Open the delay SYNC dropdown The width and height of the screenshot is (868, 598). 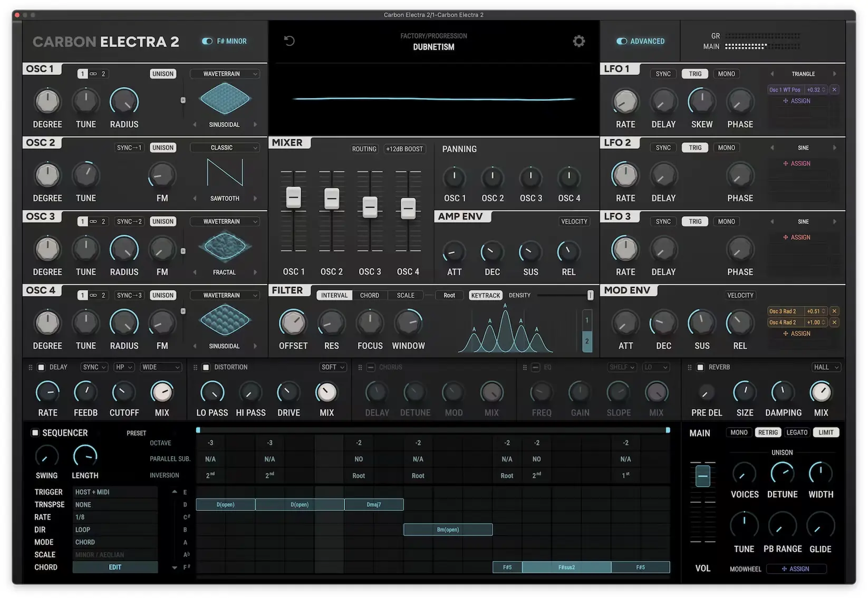click(x=94, y=367)
